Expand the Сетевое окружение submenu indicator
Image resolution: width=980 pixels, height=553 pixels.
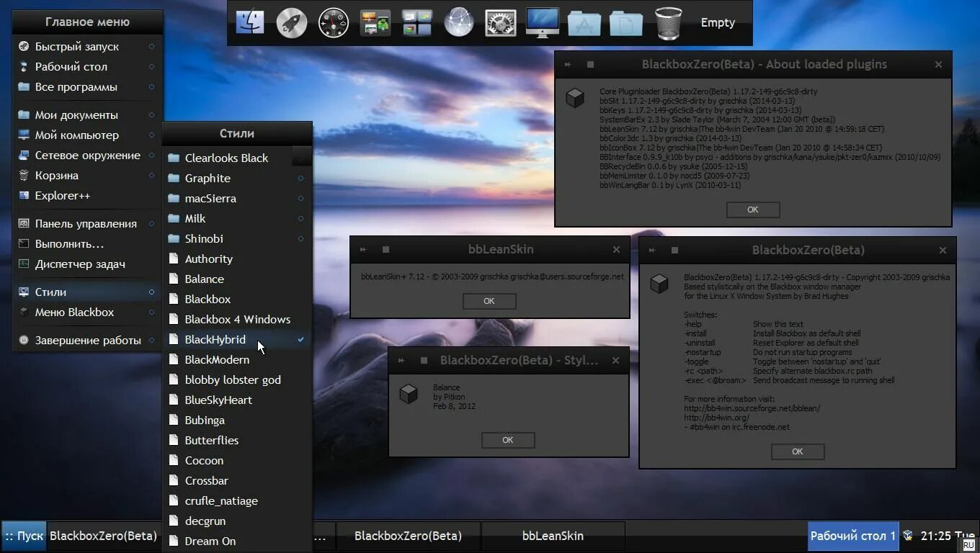[x=151, y=155]
